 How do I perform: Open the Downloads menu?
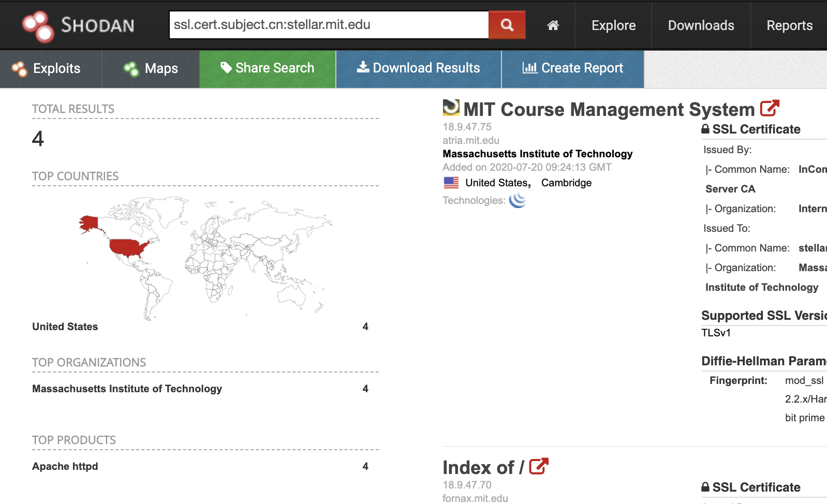701,25
